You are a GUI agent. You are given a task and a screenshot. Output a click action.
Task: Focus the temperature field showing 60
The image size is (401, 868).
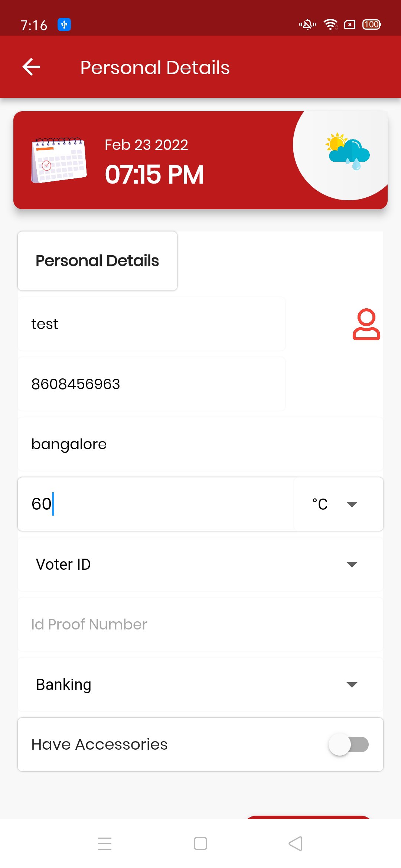point(156,504)
